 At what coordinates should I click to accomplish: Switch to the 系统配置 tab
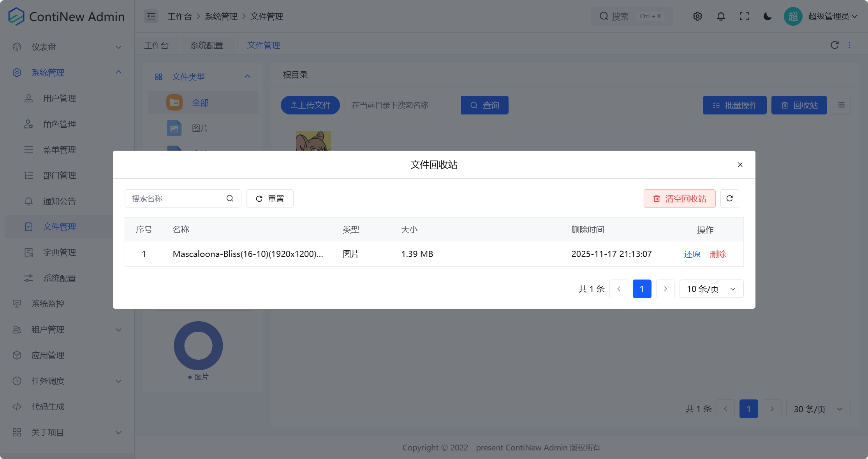tap(207, 46)
